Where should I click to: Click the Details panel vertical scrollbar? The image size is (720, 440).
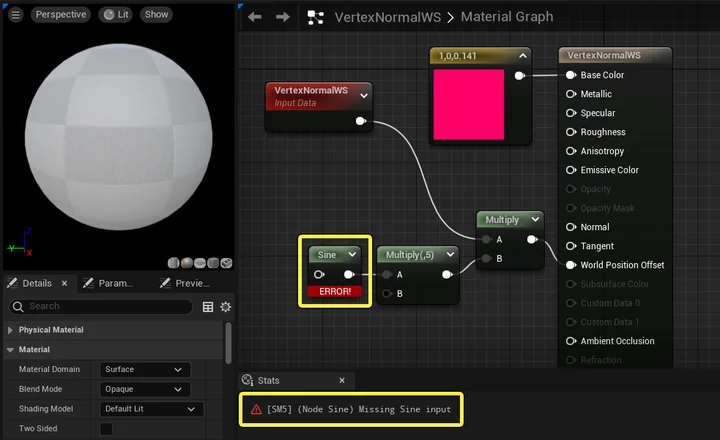pos(228,343)
